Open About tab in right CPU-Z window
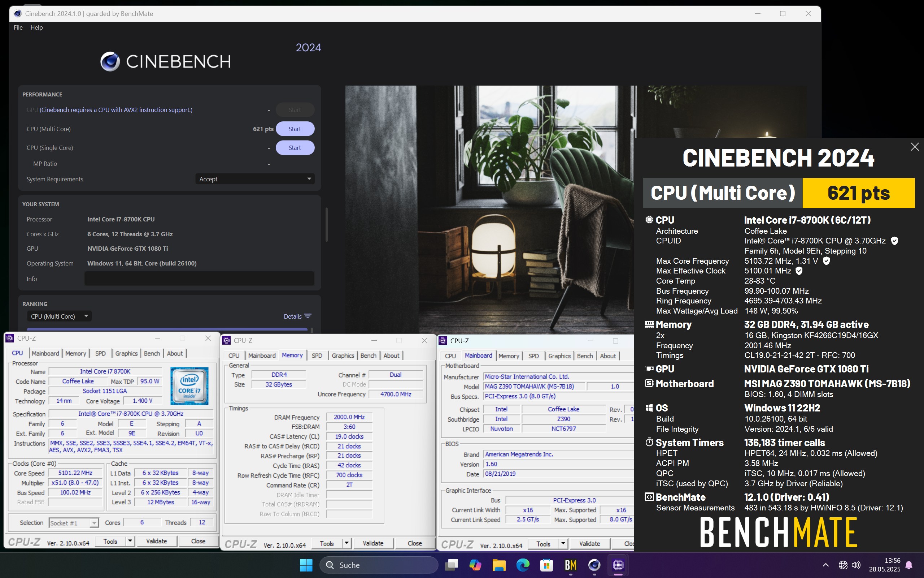The height and width of the screenshot is (578, 924). point(608,356)
